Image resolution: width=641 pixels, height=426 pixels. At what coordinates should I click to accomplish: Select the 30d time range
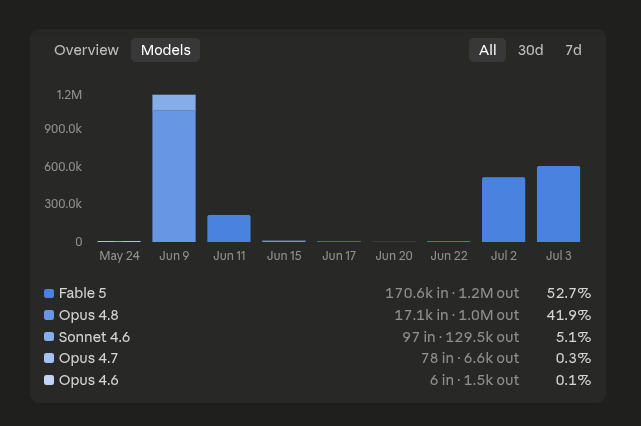click(x=531, y=50)
